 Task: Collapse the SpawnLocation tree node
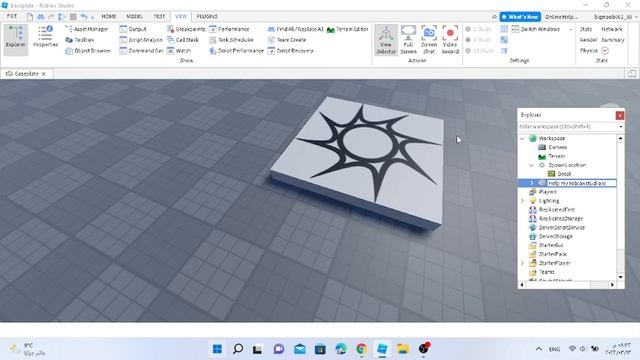pyautogui.click(x=531, y=165)
